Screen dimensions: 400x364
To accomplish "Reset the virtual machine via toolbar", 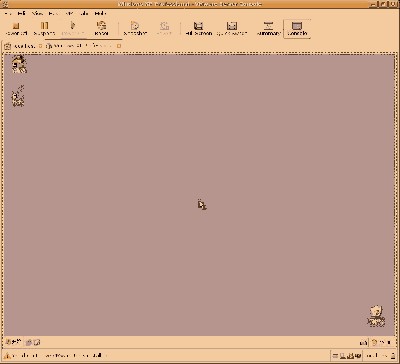I will click(x=101, y=29).
